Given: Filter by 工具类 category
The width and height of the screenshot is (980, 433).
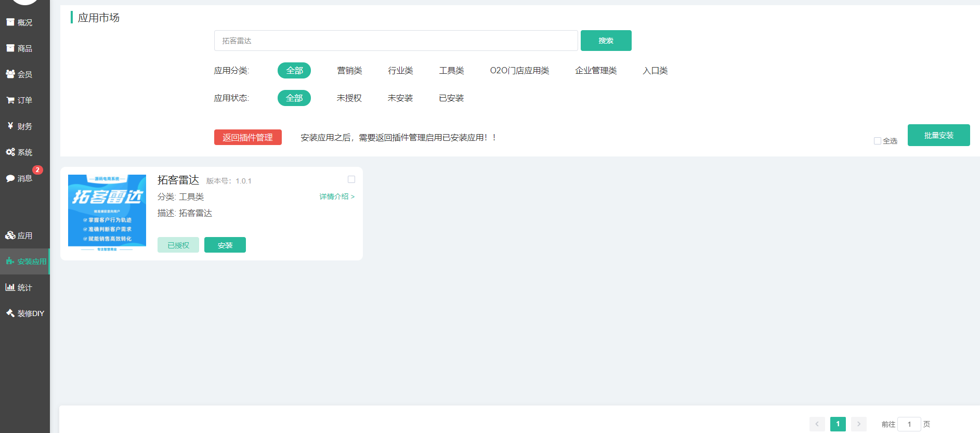Looking at the screenshot, I should tap(451, 71).
